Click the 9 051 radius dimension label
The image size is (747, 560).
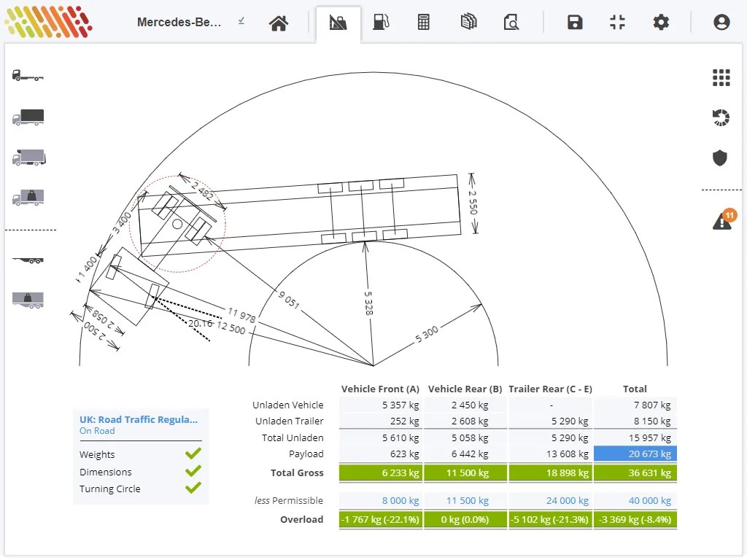tap(289, 300)
